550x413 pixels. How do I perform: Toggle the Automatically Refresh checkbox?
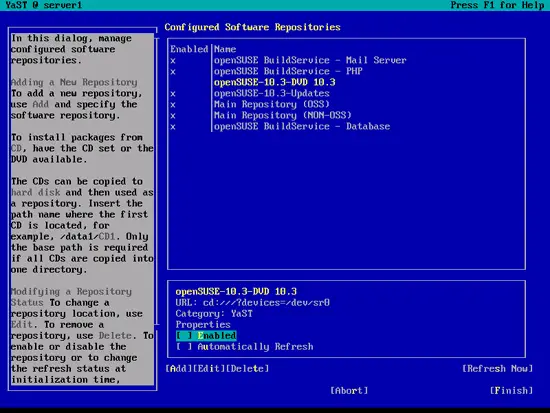click(x=244, y=347)
